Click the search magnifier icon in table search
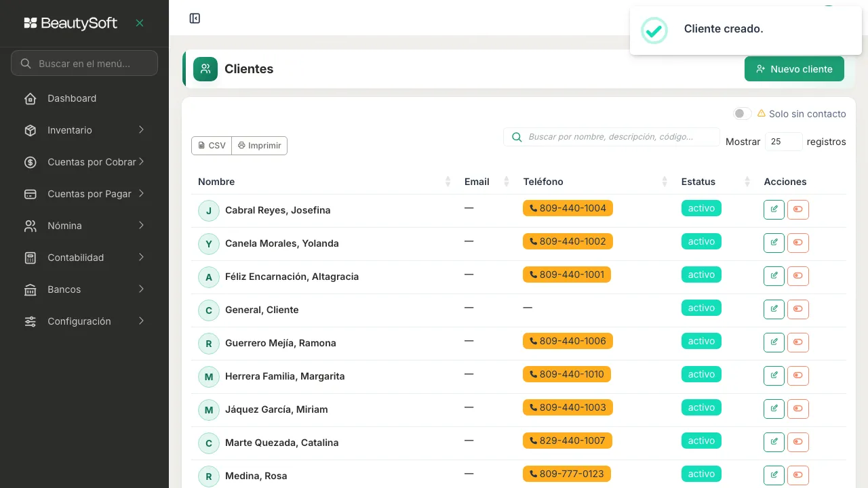The width and height of the screenshot is (868, 488). (x=517, y=137)
